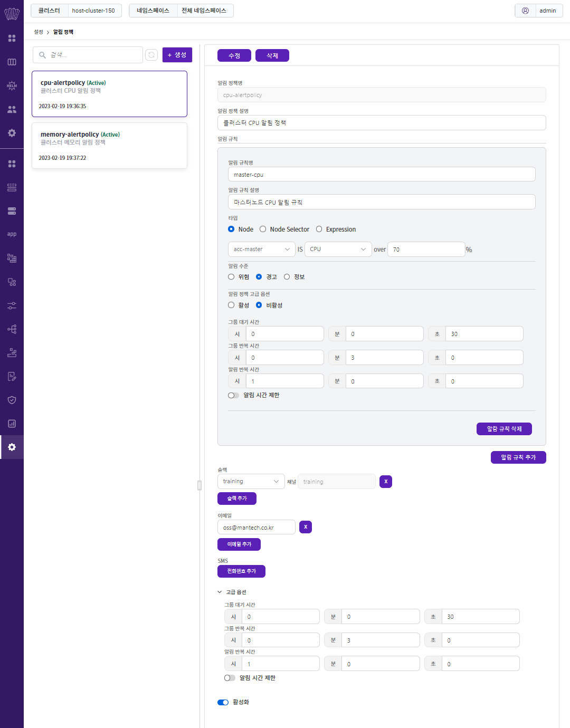
Task: Click the 알림 정책 설명 input field
Action: [x=382, y=123]
